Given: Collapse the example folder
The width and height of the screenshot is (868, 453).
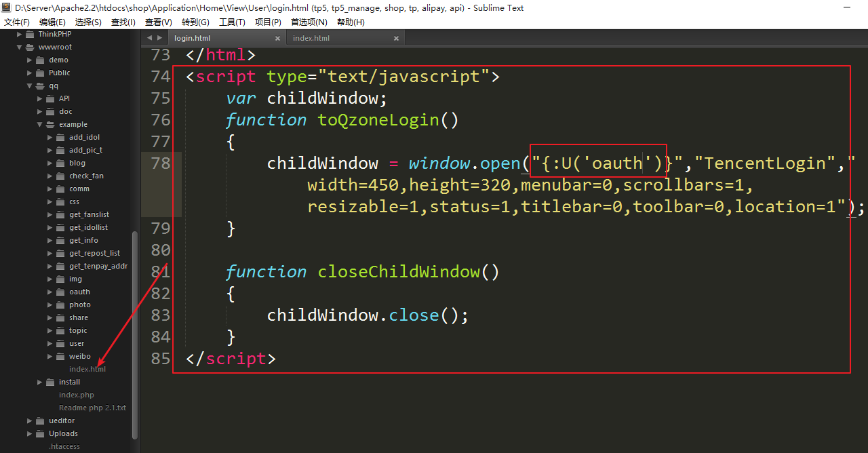Looking at the screenshot, I should coord(40,125).
